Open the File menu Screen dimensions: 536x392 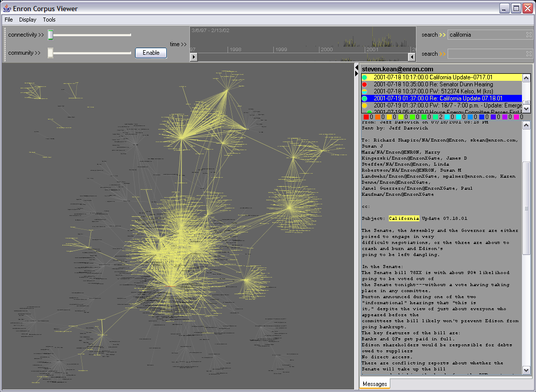9,20
